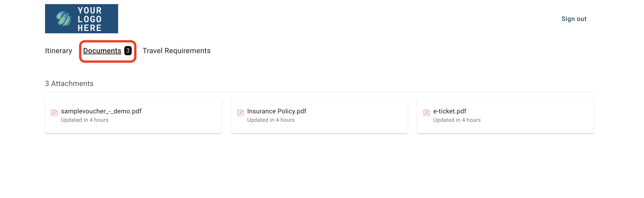
Task: Sign out of the portal
Action: point(574,19)
